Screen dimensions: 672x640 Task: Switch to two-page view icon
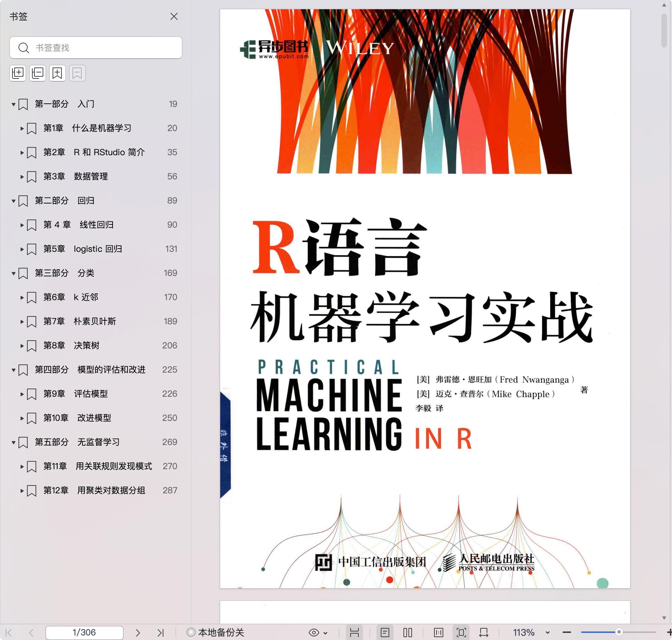407,633
